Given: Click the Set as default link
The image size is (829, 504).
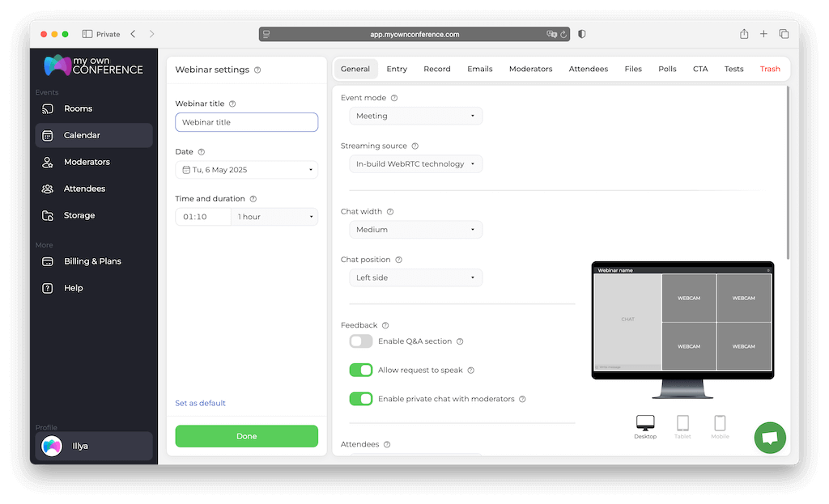Looking at the screenshot, I should tap(200, 403).
